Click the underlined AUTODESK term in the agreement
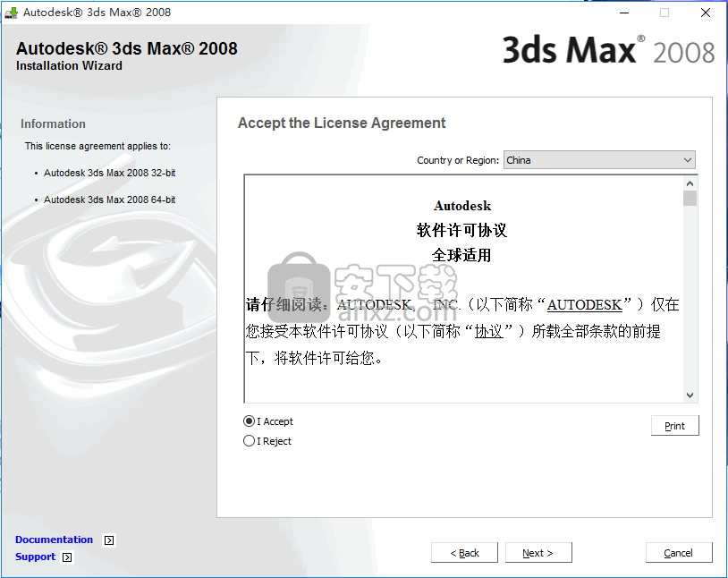This screenshot has height=578, width=728. [584, 305]
